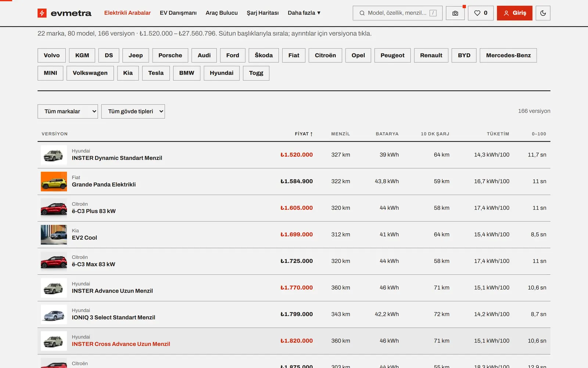The image size is (588, 368).
Task: Open Tüm gövde tipleri dropdown
Action: [133, 112]
